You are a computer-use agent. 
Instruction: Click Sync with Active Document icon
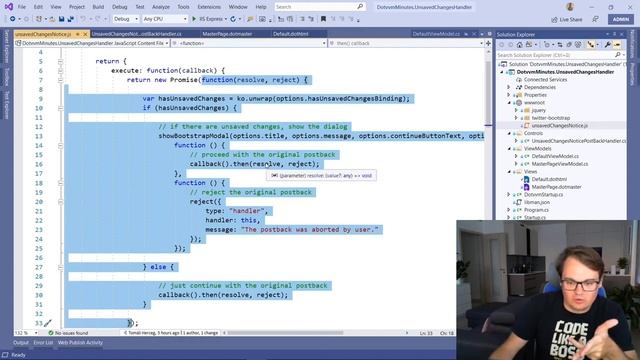point(560,45)
